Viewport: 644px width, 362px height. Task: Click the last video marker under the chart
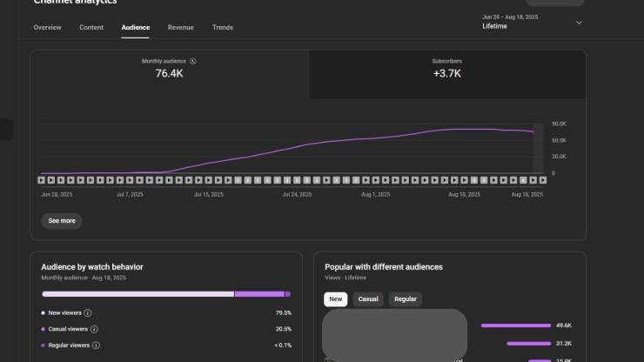click(543, 180)
